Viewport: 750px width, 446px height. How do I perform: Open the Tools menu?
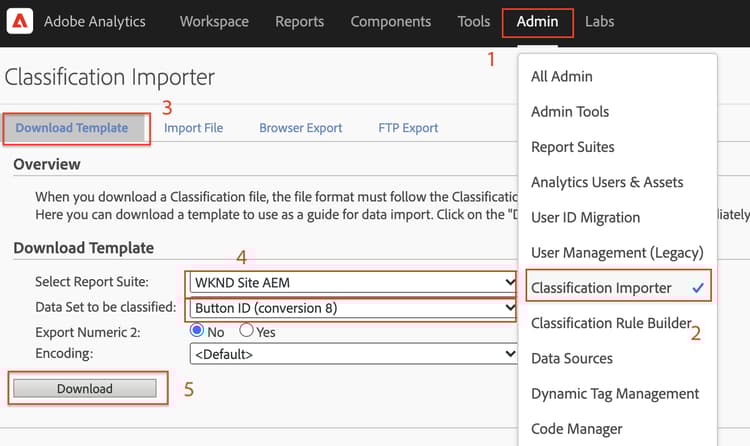pyautogui.click(x=474, y=21)
